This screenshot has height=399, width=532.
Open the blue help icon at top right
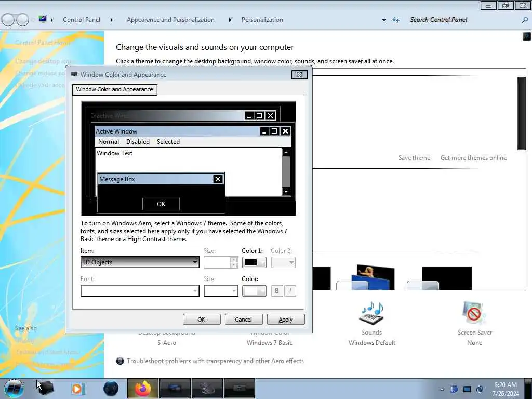(x=527, y=36)
